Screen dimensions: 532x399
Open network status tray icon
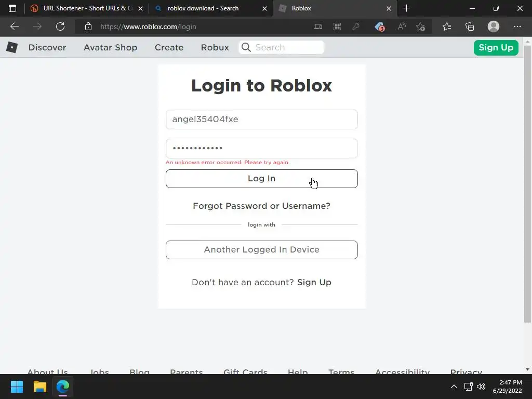point(468,387)
